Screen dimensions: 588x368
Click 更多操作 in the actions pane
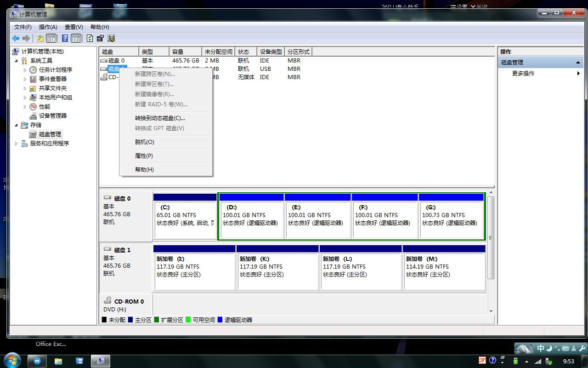pos(523,74)
